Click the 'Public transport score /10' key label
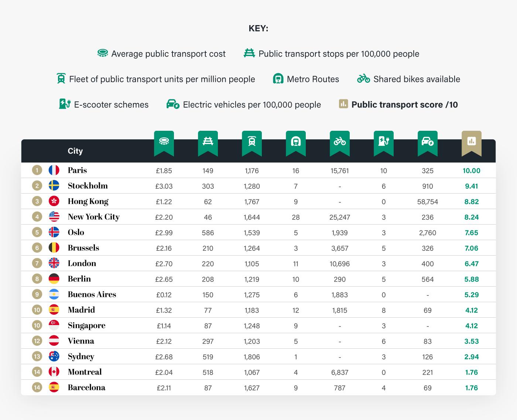The width and height of the screenshot is (517, 420). [404, 105]
